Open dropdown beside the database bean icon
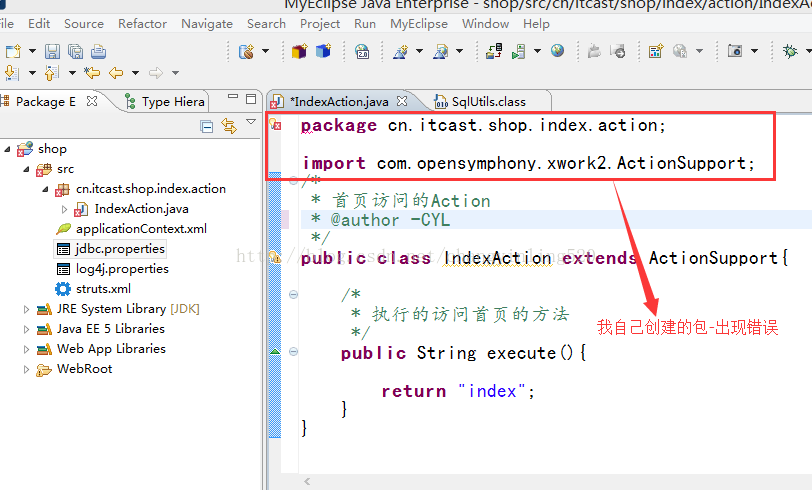 pos(265,51)
